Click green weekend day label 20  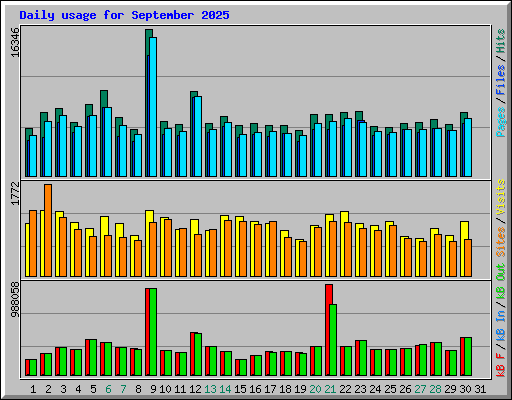pos(315,389)
